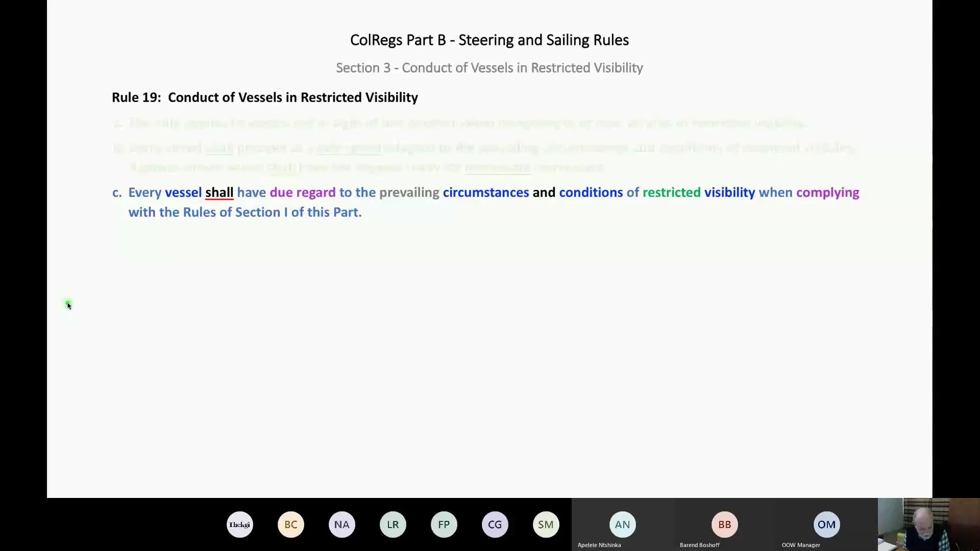Click the Barend Boshoff name label
Image resolution: width=980 pixels, height=551 pixels.
[x=699, y=544]
